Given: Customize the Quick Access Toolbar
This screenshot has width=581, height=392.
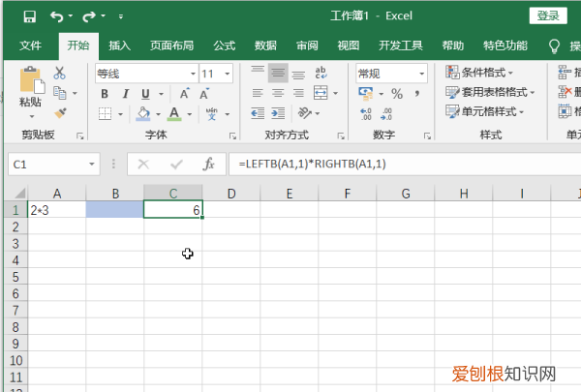Looking at the screenshot, I should [x=121, y=16].
